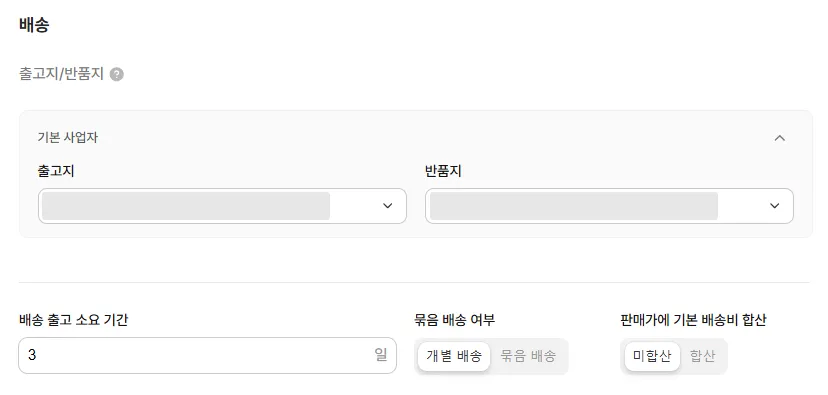Click the 판매가에 기본 배송비 합산 label
Image resolution: width=828 pixels, height=395 pixels.
[x=693, y=320]
